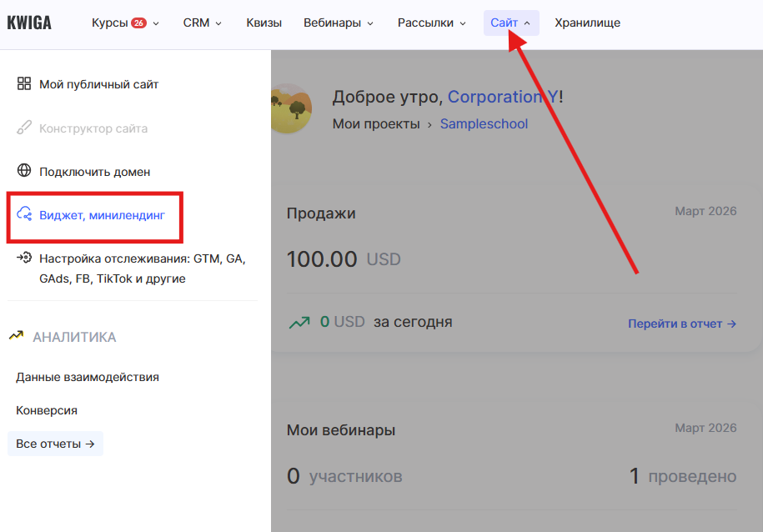This screenshot has height=532, width=763.
Task: Open Конверсия report
Action: pos(47,410)
